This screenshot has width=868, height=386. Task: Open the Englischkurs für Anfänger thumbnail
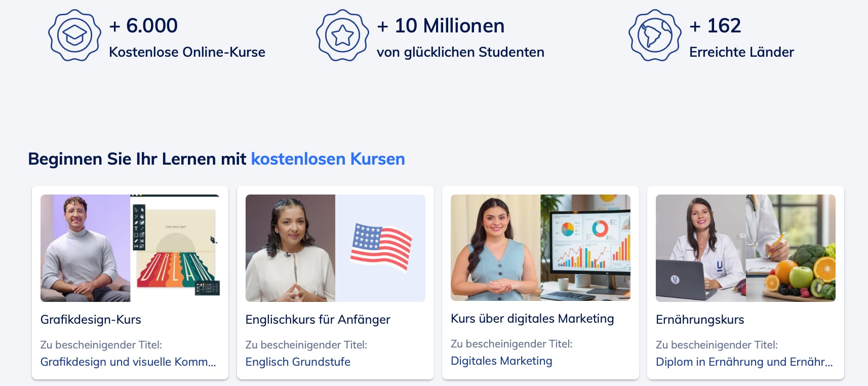[x=335, y=248]
